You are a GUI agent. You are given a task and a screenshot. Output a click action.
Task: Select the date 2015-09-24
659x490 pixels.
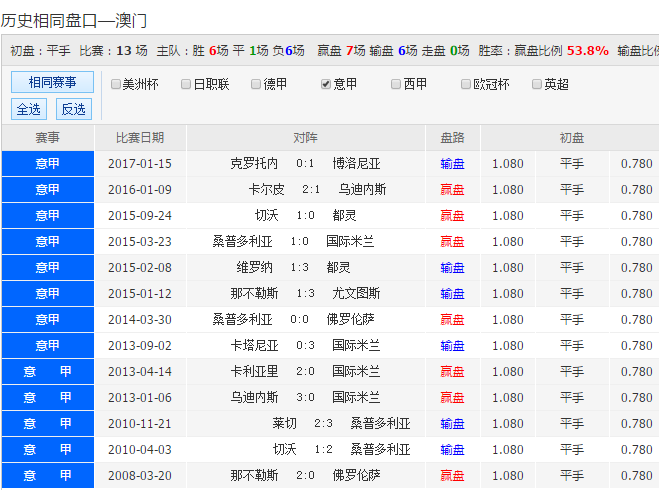[x=140, y=216]
